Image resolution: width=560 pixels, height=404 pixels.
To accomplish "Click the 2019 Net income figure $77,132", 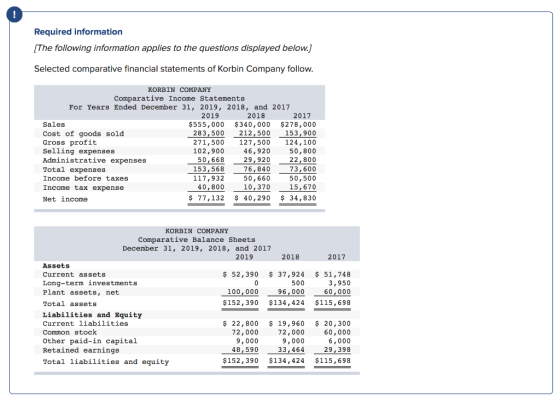I will pos(206,198).
